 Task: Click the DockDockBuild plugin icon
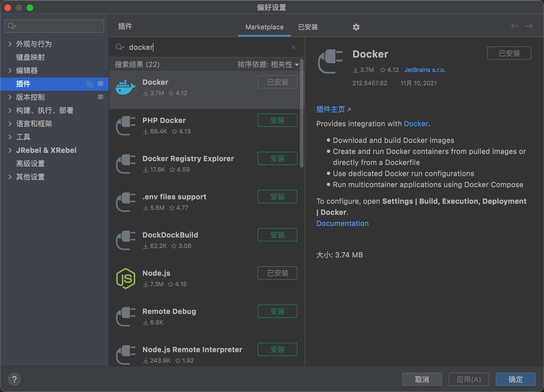pyautogui.click(x=126, y=240)
